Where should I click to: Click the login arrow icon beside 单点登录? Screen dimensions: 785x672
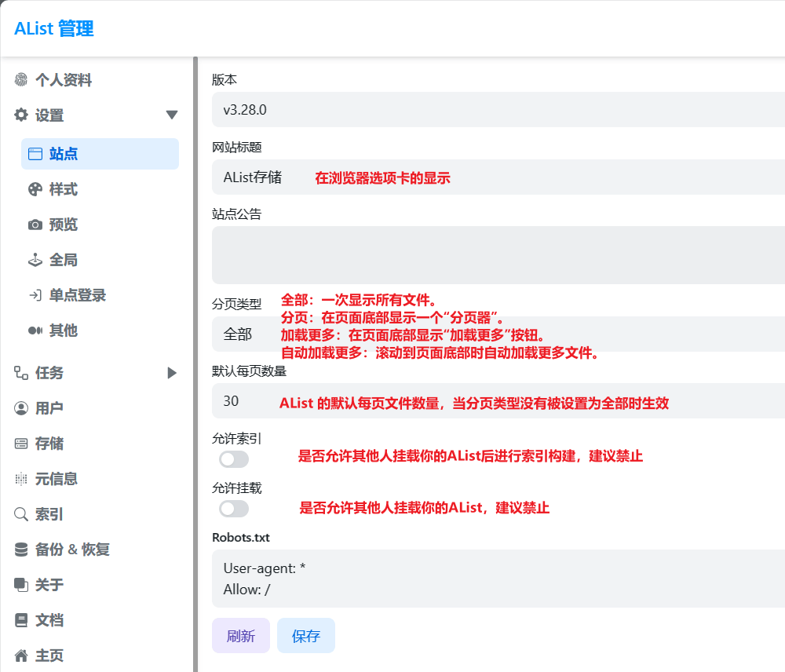pyautogui.click(x=35, y=295)
